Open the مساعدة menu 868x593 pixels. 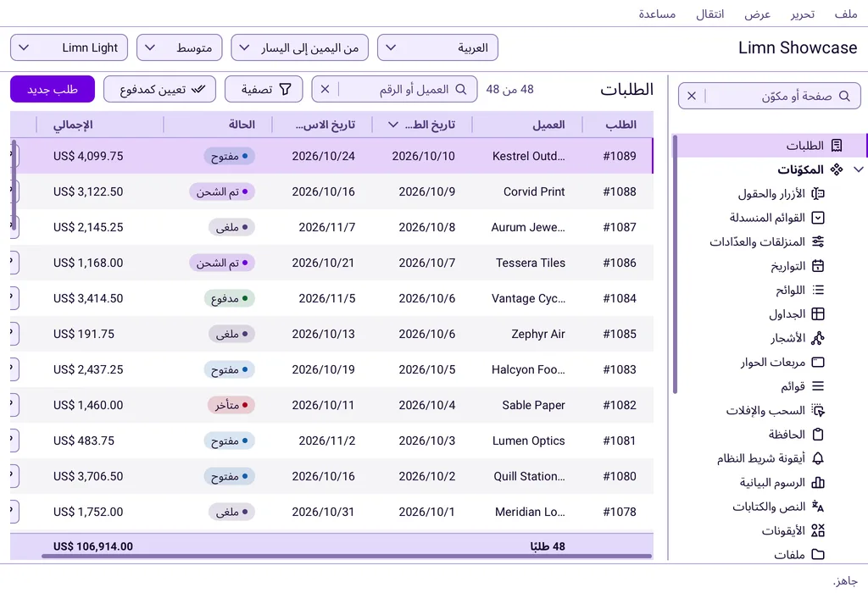tap(657, 14)
